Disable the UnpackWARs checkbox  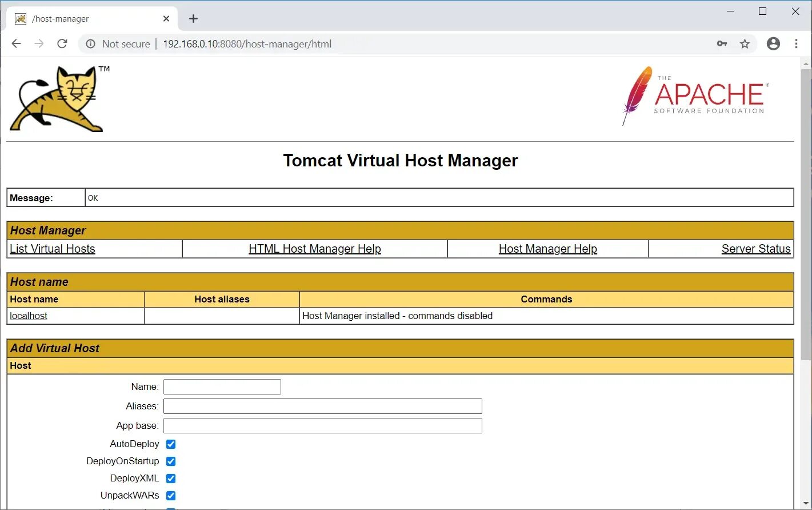[171, 496]
